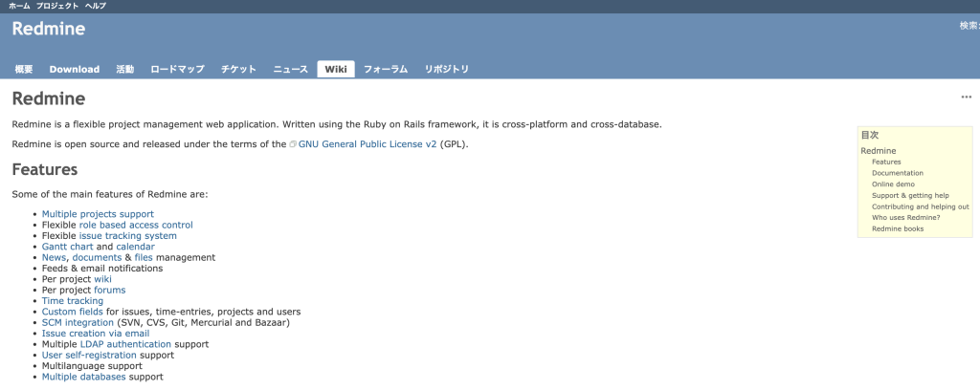Jump to Support & getting help section
980x390 pixels.
911,196
